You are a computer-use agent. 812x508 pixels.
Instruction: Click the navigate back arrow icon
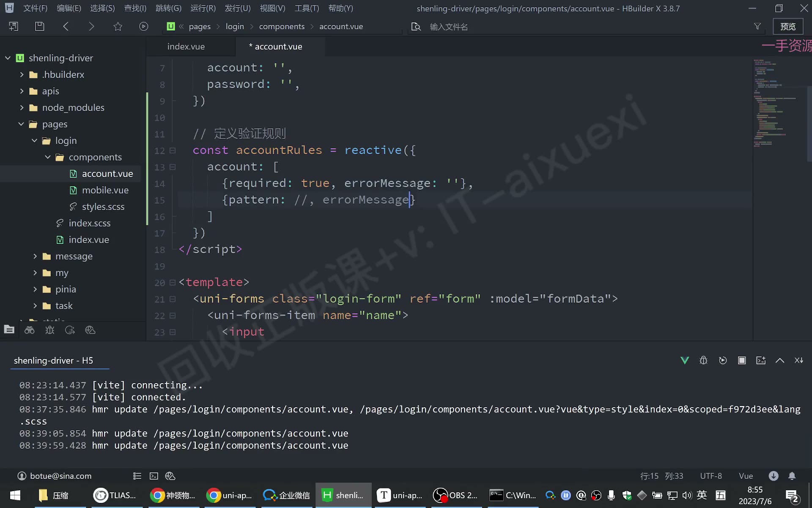(x=66, y=26)
